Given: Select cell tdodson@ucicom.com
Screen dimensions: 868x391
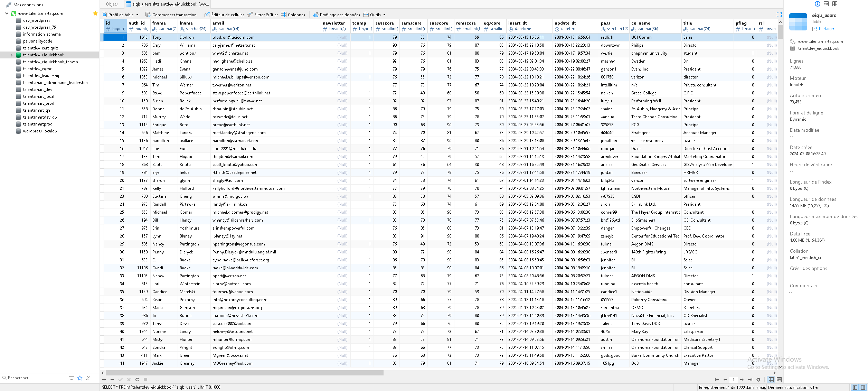Looking at the screenshot, I should point(265,37).
